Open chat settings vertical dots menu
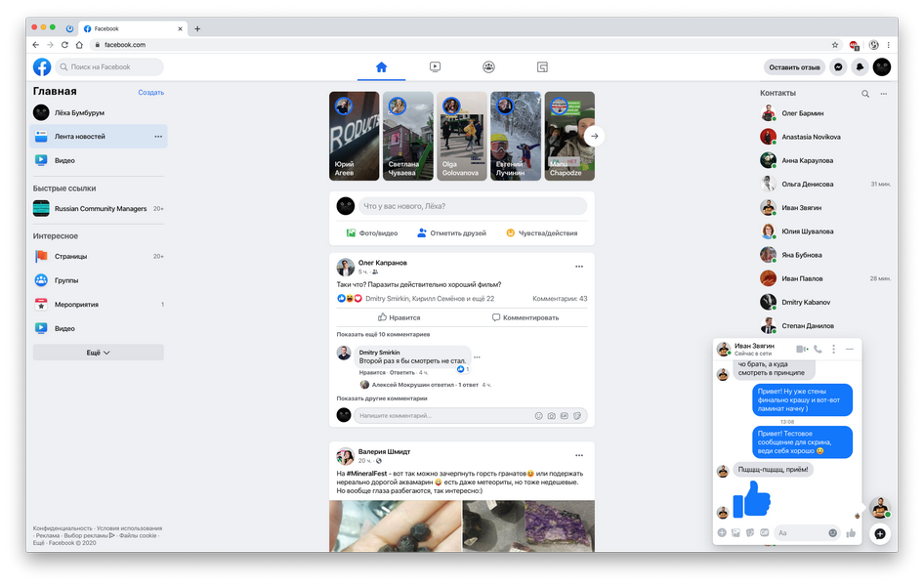Screen dimensions: 924x586 (x=833, y=350)
